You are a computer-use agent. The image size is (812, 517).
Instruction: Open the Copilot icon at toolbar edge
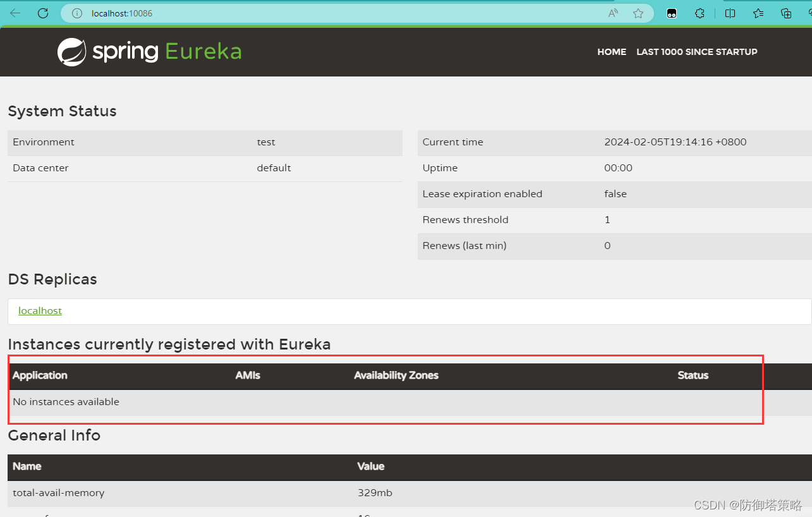click(809, 13)
